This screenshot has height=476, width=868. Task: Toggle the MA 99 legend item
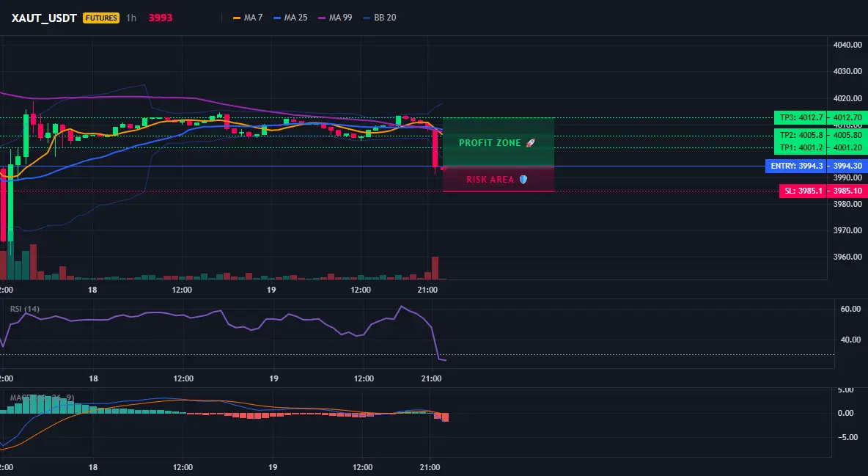point(335,18)
